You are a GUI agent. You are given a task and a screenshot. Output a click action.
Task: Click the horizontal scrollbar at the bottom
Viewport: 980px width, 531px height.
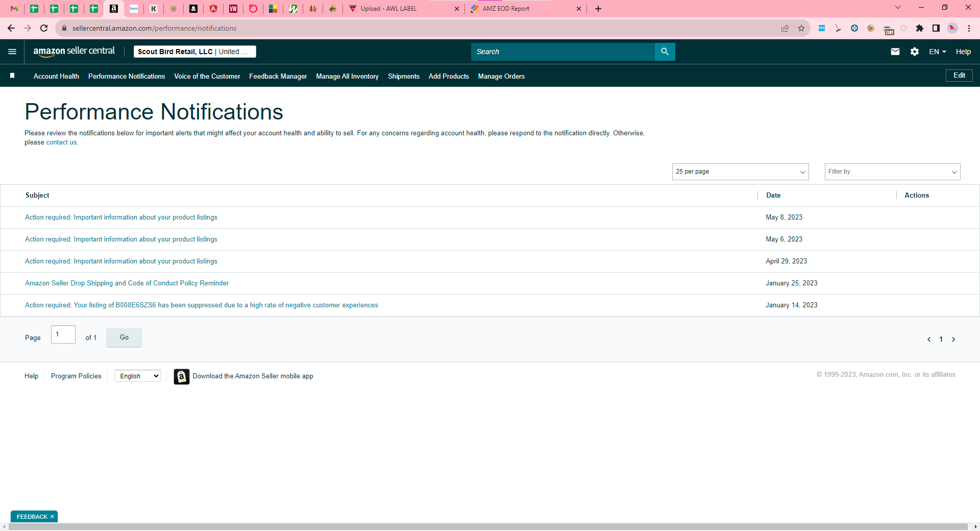[x=488, y=526]
